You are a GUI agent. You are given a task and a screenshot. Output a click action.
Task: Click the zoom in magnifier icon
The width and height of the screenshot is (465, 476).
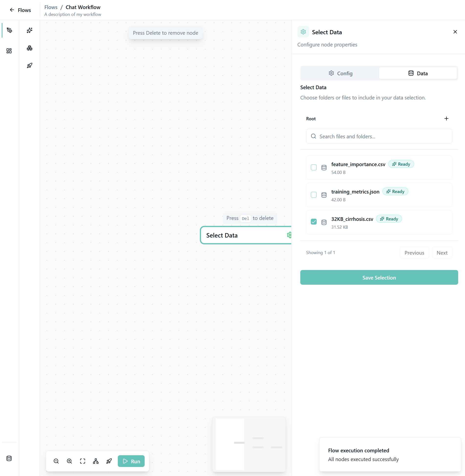pos(69,461)
